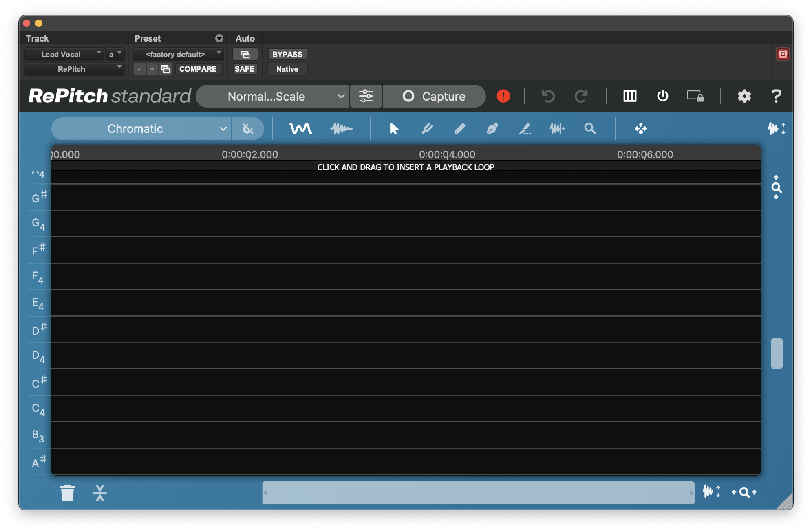Open the gear settings icon
This screenshot has width=812, height=532.
click(744, 96)
